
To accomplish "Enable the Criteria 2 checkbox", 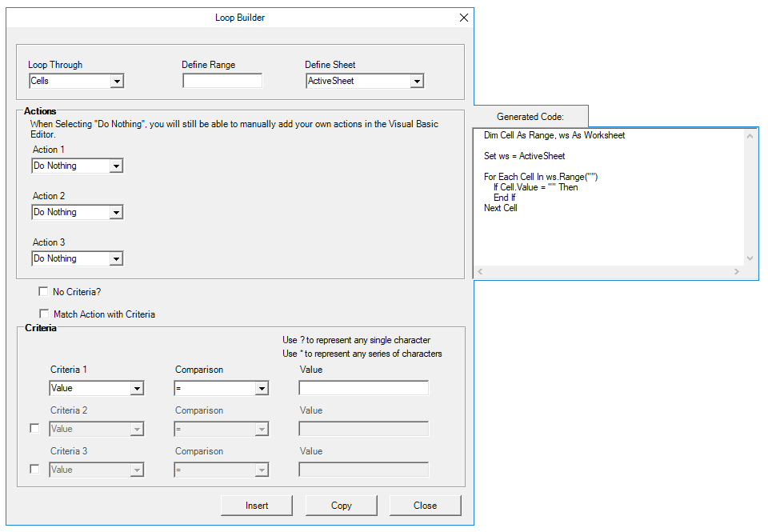I will [x=34, y=428].
